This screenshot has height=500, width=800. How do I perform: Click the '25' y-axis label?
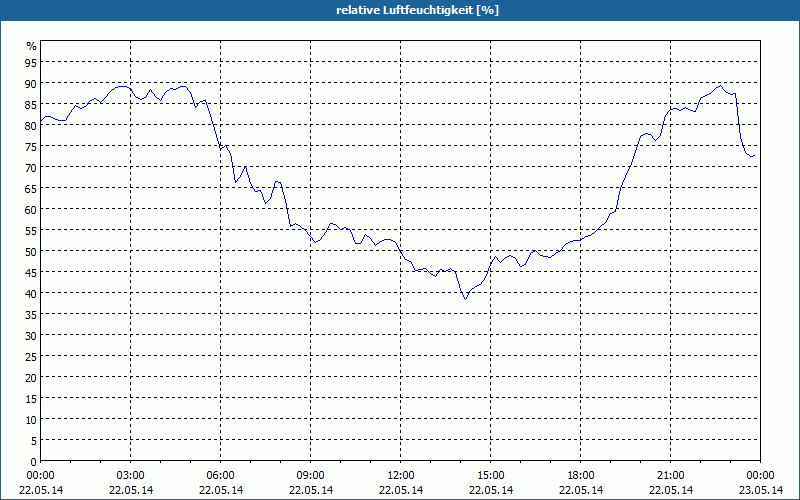click(x=31, y=357)
